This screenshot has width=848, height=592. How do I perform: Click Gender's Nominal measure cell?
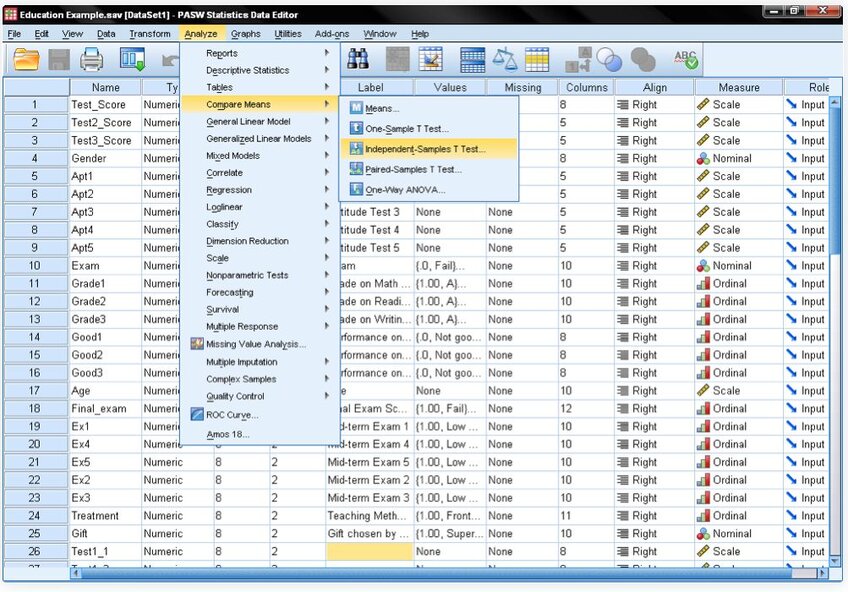pos(737,158)
